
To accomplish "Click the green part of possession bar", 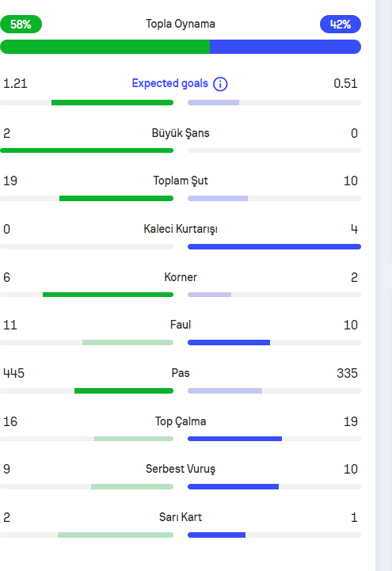I will pyautogui.click(x=105, y=47).
